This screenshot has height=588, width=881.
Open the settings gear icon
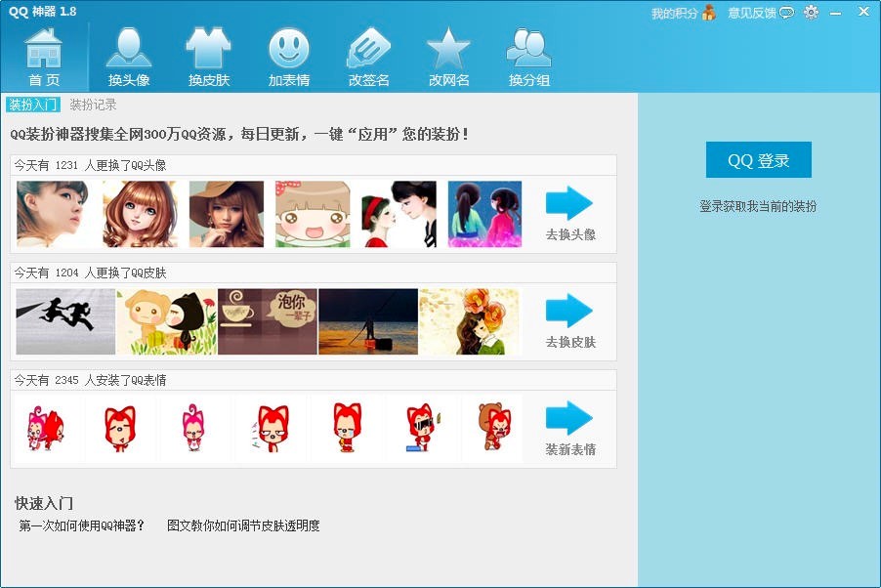(x=810, y=12)
